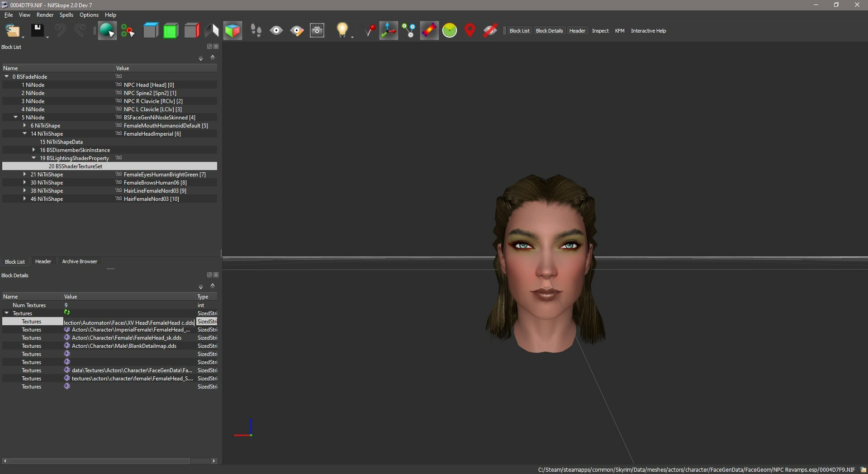Image resolution: width=868 pixels, height=474 pixels.
Task: Switch to the Archive Browser tab
Action: point(80,261)
